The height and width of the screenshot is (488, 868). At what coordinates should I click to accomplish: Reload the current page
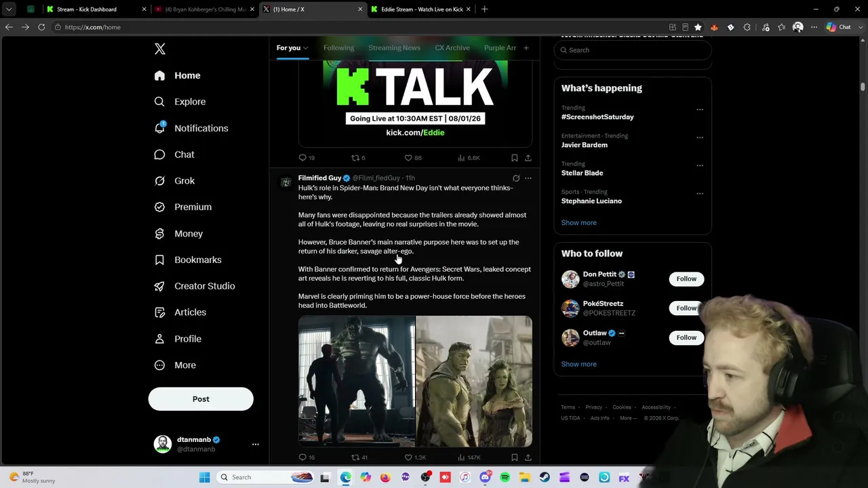[x=41, y=27]
